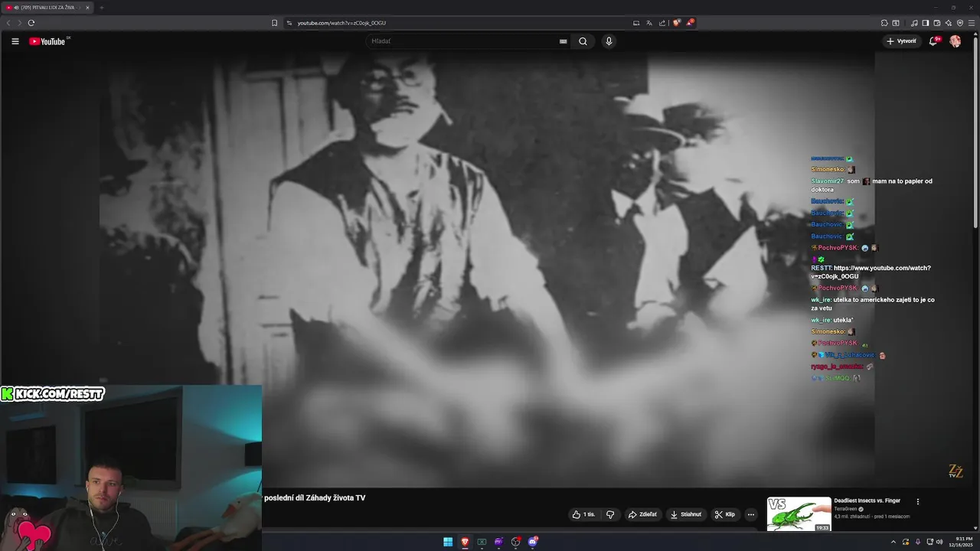Open the browser extensions puzzle icon

pyautogui.click(x=884, y=23)
